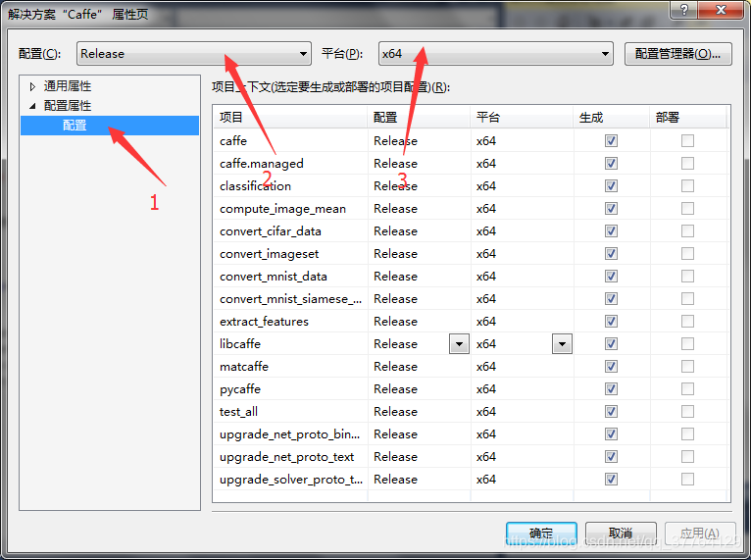
Task: Select the convert_cifar_data project name
Action: [271, 231]
